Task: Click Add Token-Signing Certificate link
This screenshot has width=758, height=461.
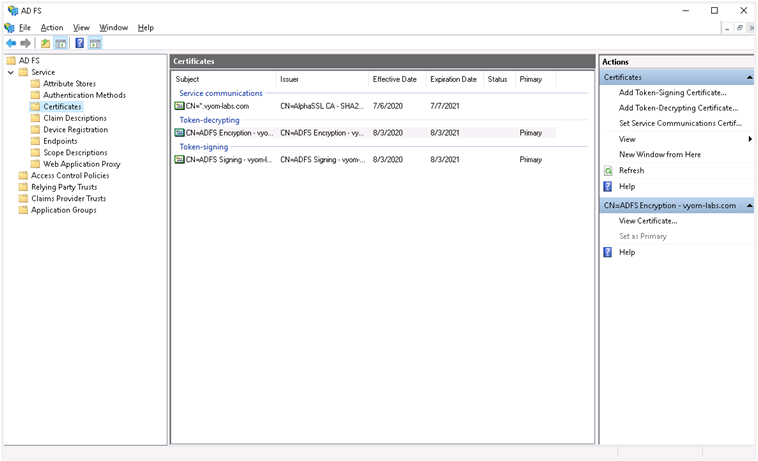Action: click(672, 92)
